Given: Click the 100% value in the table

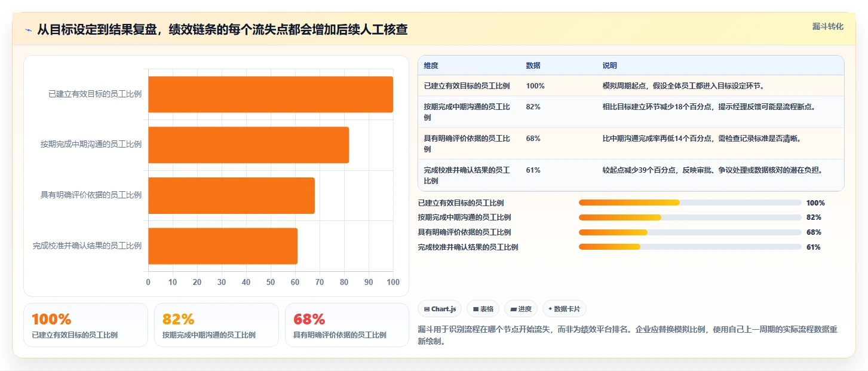Looking at the screenshot, I should click(535, 86).
